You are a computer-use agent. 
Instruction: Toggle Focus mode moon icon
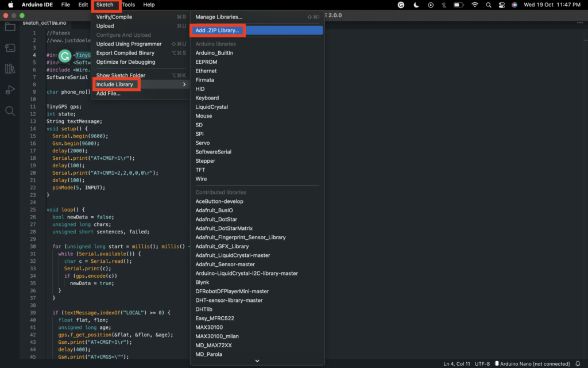coord(416,5)
